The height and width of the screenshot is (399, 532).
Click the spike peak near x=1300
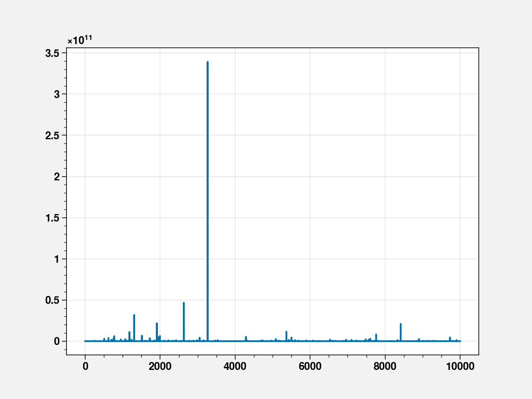point(134,315)
